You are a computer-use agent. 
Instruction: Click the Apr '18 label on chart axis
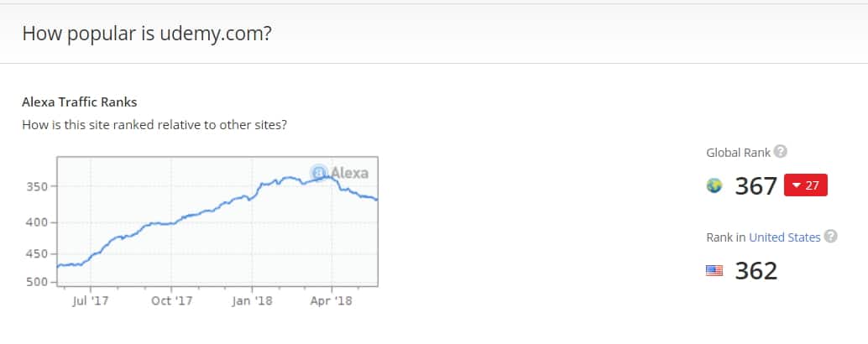[x=331, y=301]
